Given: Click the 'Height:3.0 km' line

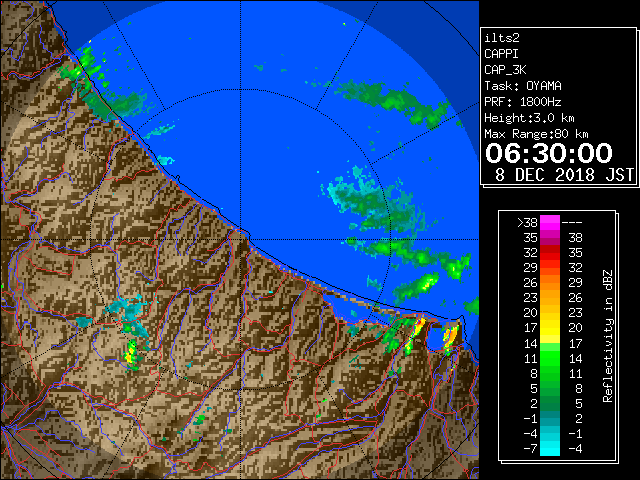Looking at the screenshot, I should [529, 118].
